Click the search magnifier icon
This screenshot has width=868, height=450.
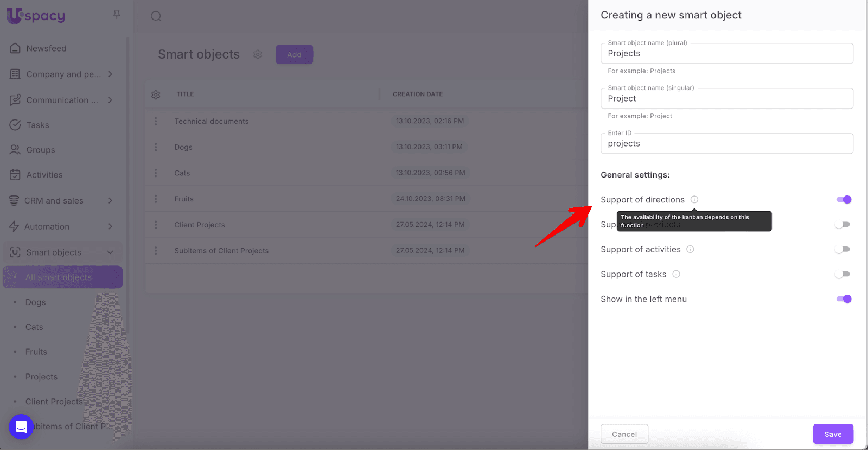pos(156,16)
